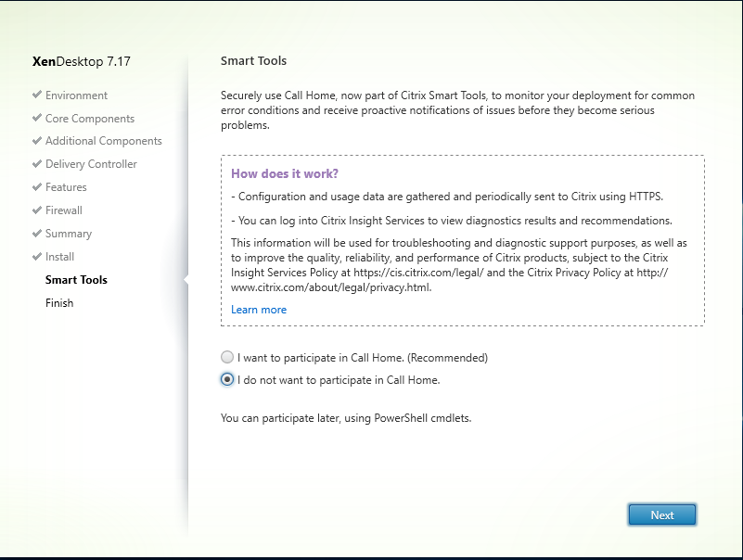Click the checkmark next to Additional Components
Image resolution: width=743 pixels, height=560 pixels.
(37, 141)
